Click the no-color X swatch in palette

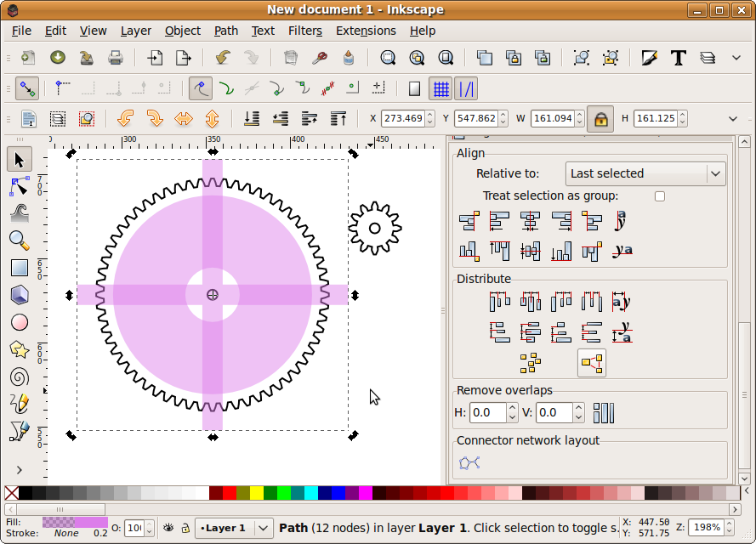pos(12,493)
